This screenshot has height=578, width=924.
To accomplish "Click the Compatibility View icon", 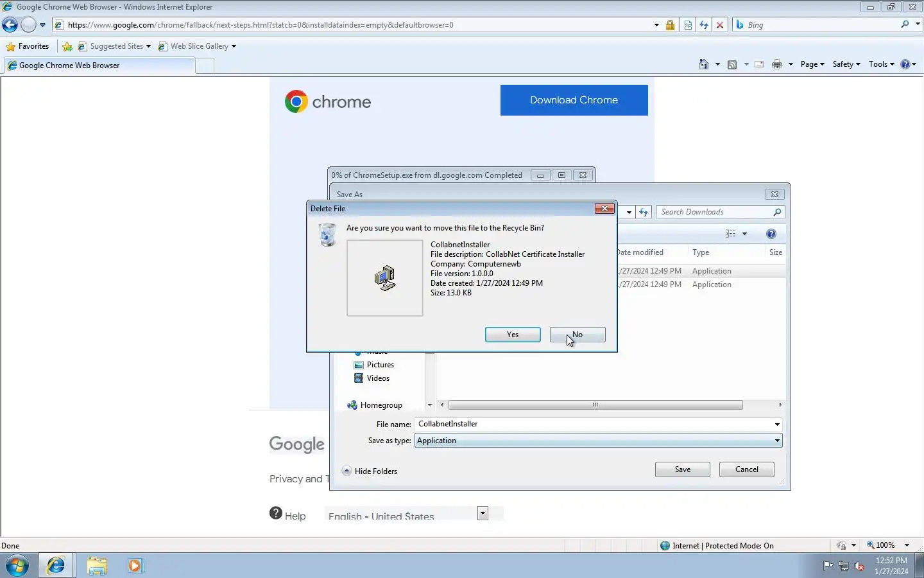I will (688, 25).
